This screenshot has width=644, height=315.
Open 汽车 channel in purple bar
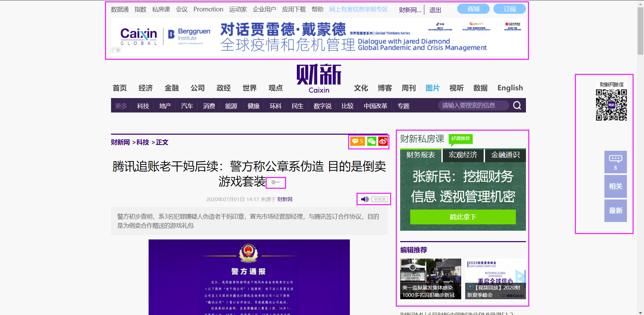[x=187, y=106]
